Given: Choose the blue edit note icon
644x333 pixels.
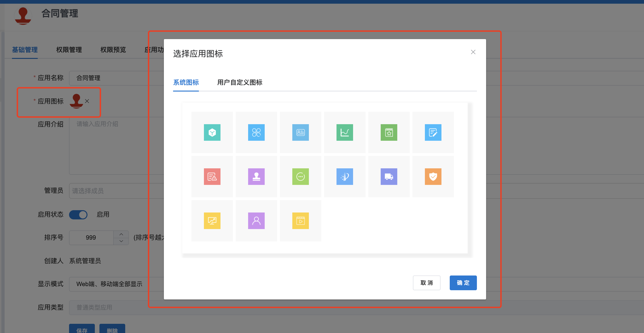Looking at the screenshot, I should (433, 132).
